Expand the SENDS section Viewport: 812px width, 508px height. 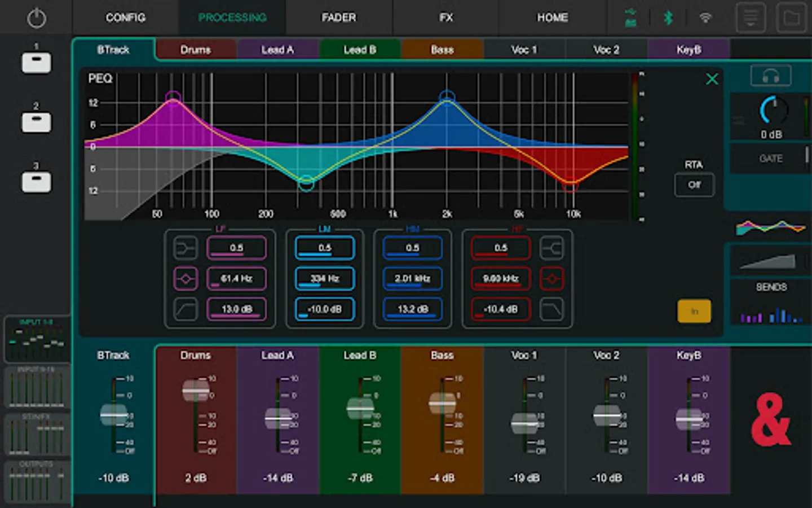770,287
